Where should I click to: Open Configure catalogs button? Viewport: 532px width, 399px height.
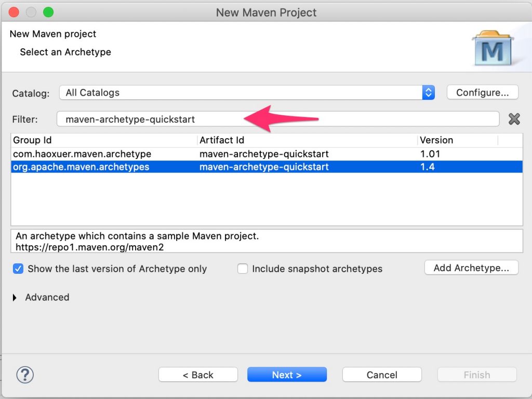482,92
